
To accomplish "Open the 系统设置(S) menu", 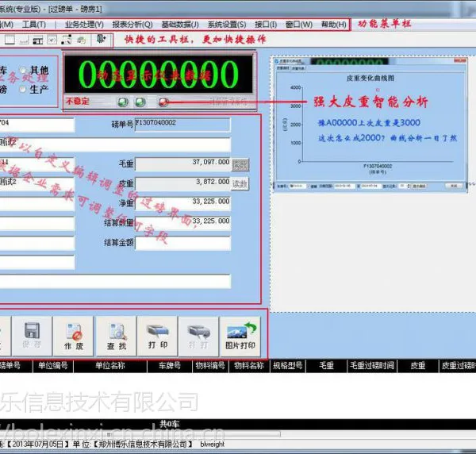I will coord(227,25).
